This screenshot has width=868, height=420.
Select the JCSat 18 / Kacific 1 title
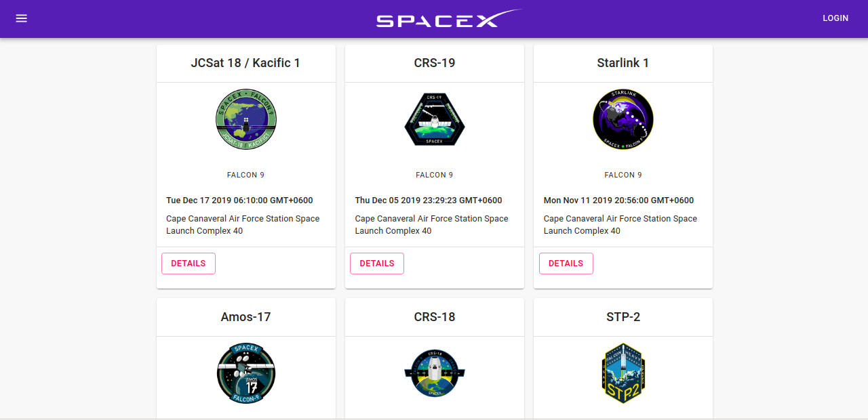point(245,63)
